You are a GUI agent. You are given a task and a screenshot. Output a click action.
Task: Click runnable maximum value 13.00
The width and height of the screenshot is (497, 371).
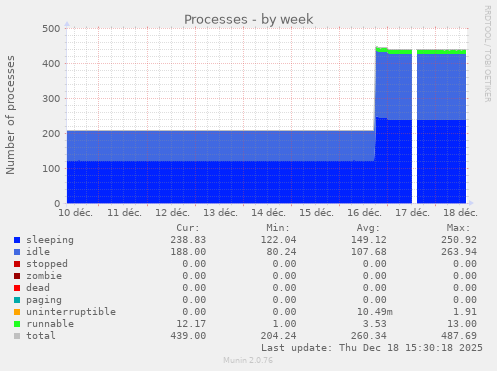pos(462,324)
